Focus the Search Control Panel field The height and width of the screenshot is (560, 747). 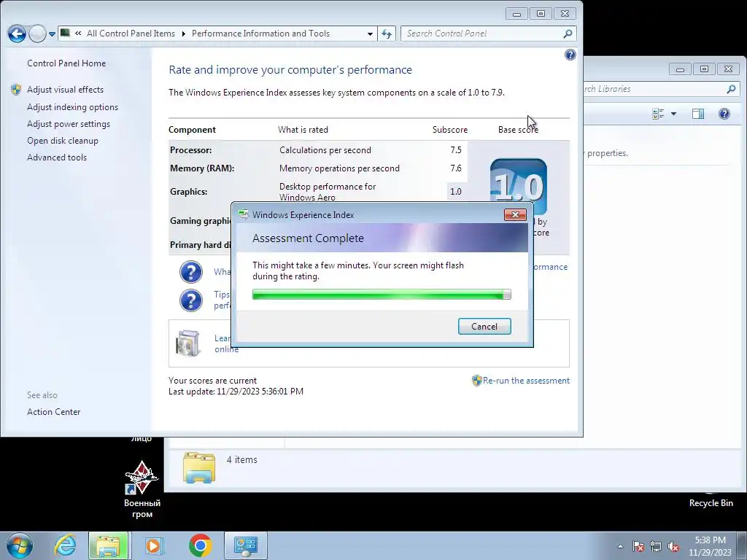pyautogui.click(x=488, y=34)
